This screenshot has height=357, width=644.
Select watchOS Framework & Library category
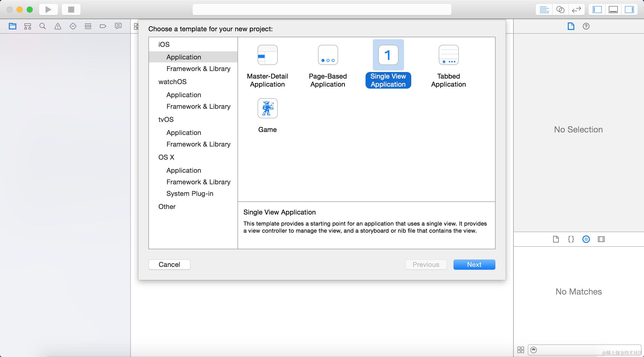[x=198, y=106]
